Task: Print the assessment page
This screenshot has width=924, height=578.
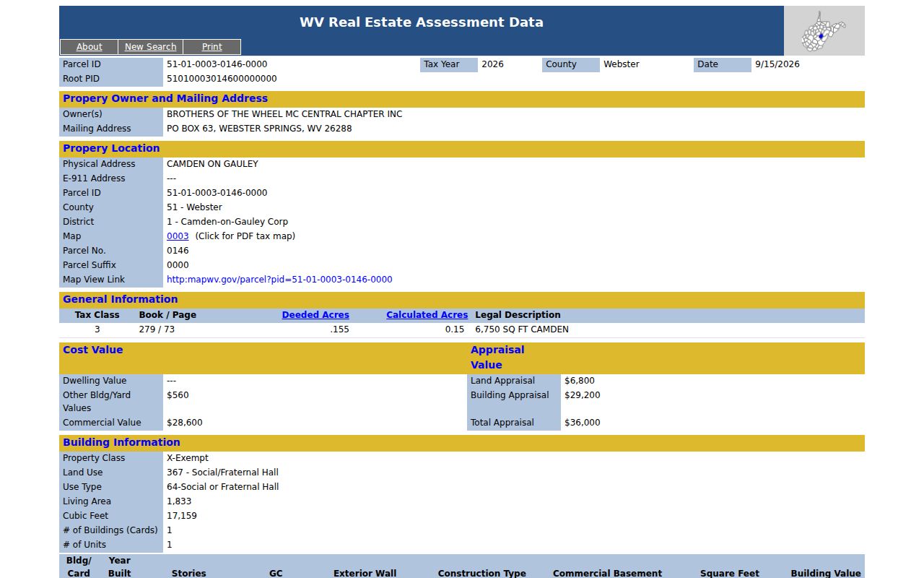Action: coord(212,47)
